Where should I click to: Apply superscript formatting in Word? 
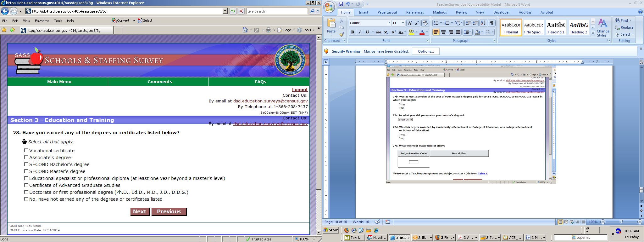pos(393,32)
